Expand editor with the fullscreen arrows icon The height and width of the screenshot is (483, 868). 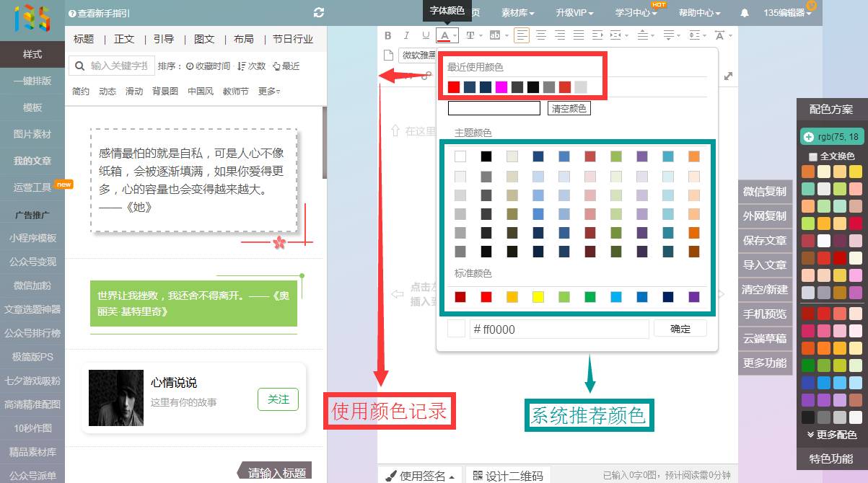tap(728, 76)
